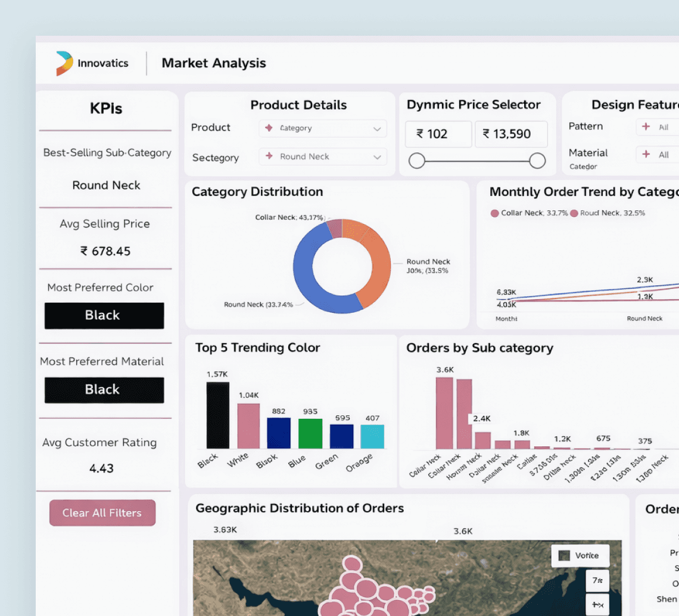Click the pink diamond icon beside Round Neck
This screenshot has height=616, width=679.
click(x=269, y=156)
